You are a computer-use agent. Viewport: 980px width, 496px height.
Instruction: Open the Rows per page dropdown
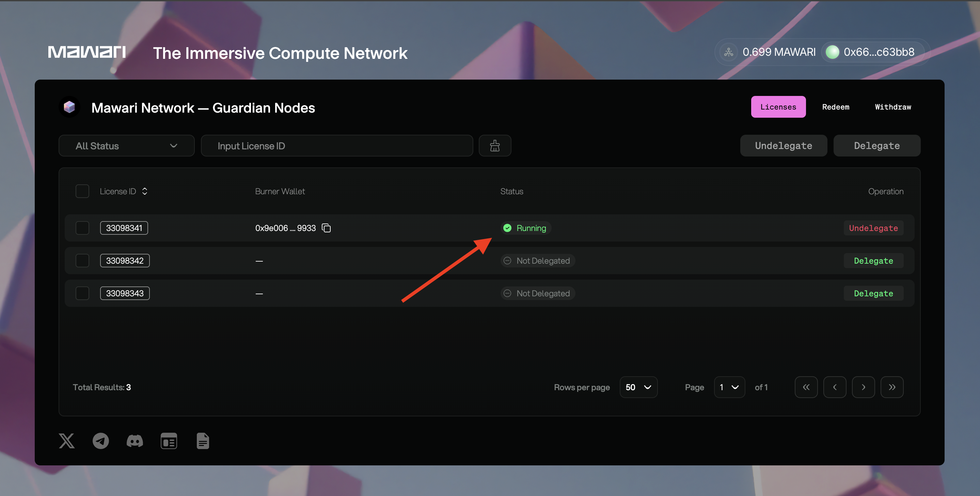pyautogui.click(x=638, y=387)
